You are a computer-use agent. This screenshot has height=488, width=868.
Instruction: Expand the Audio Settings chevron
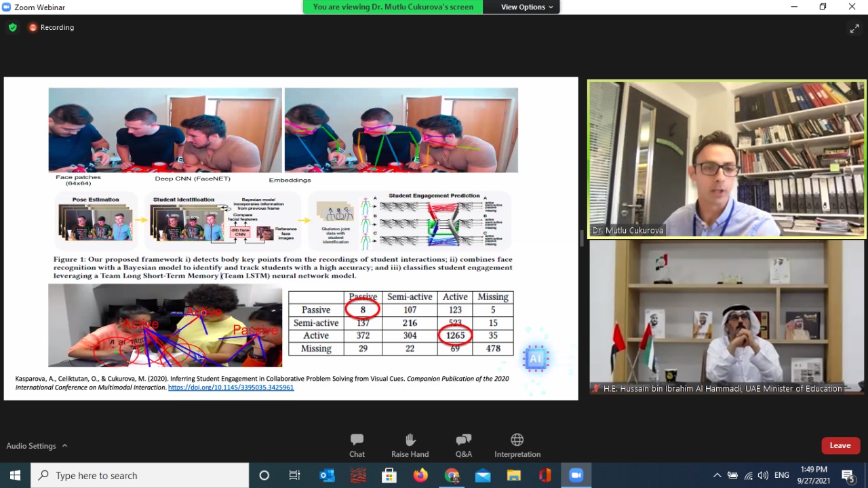pyautogui.click(x=65, y=446)
